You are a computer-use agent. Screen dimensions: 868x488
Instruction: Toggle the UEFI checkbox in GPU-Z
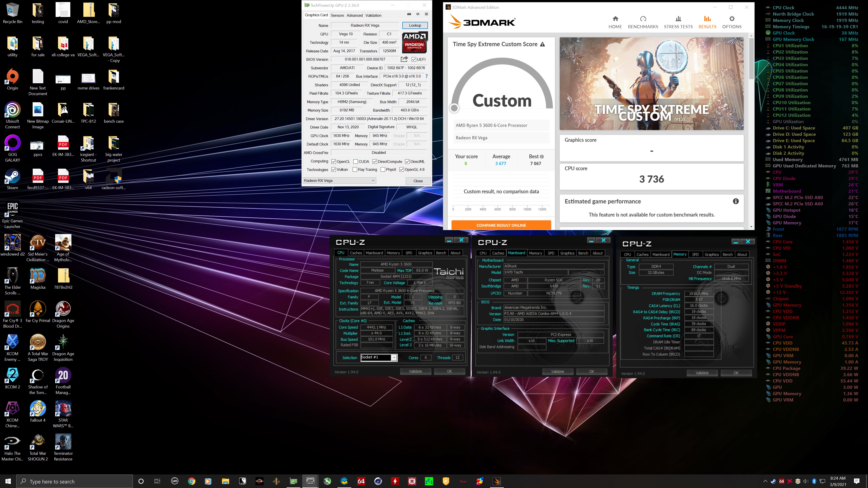414,59
